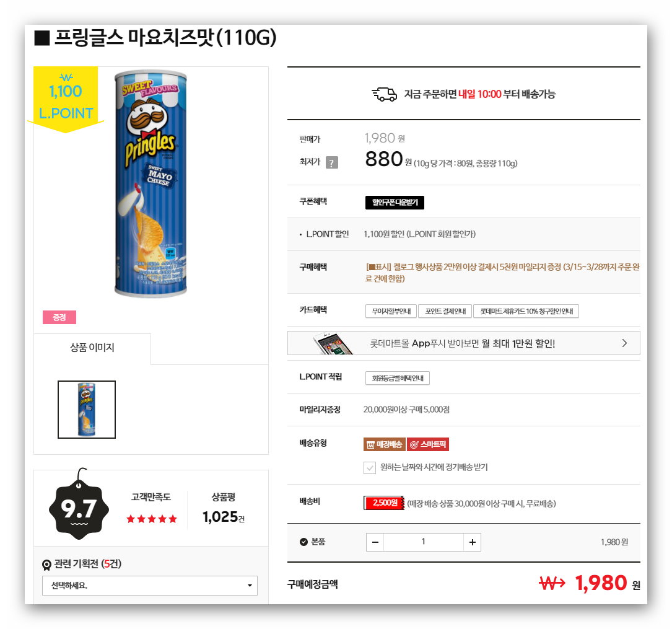Select the 상품 이미지 tab
672x629 pixels.
point(92,348)
